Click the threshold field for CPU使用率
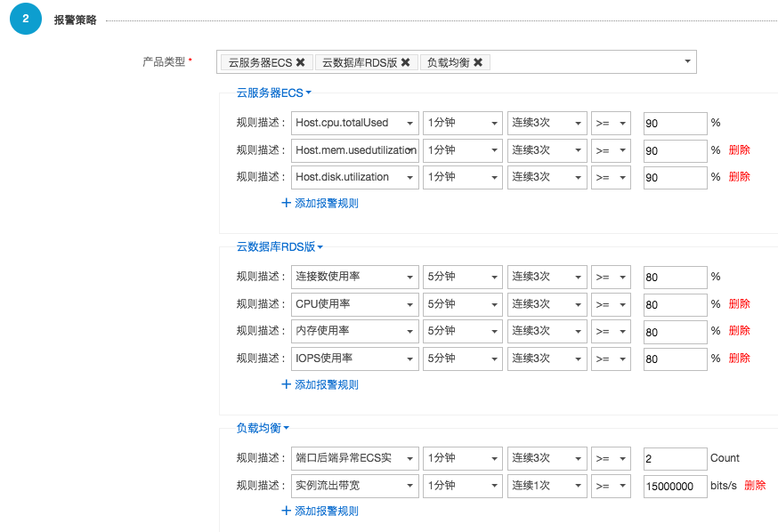The width and height of the screenshot is (778, 532). [676, 304]
